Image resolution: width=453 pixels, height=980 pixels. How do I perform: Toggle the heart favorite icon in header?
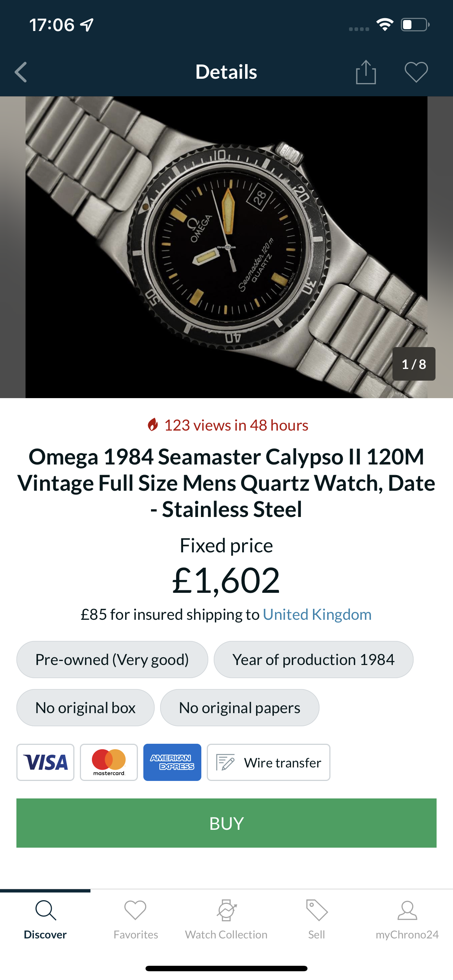point(416,72)
